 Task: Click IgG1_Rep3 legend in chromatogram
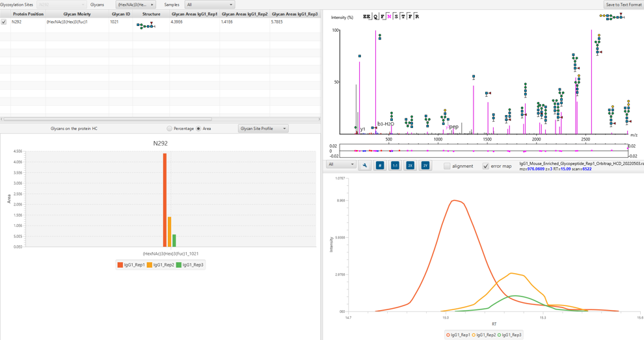509,335
